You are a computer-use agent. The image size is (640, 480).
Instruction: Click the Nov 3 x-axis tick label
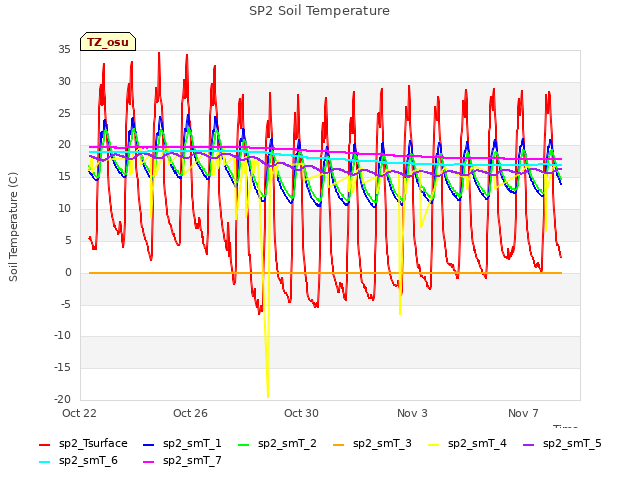pos(412,413)
